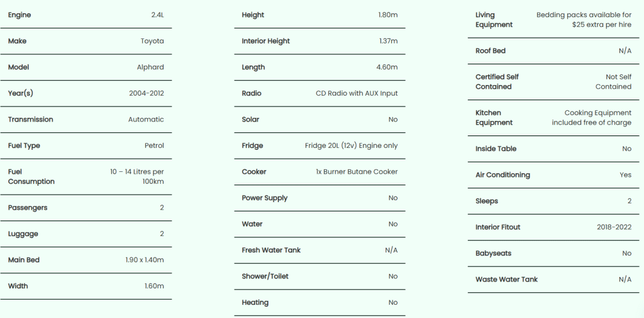This screenshot has width=644, height=318.
Task: Select the Petrol fuel type value
Action: click(154, 145)
